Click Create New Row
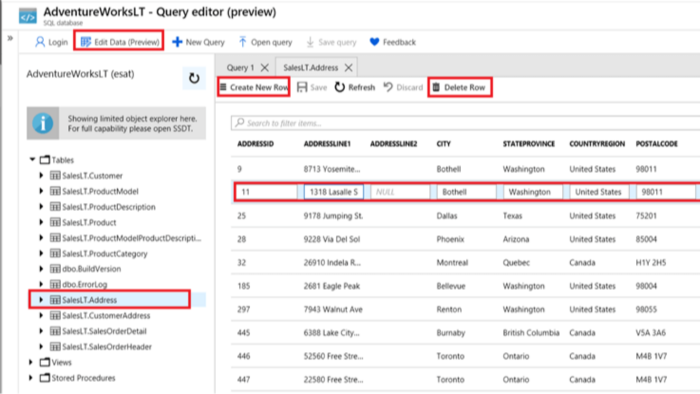Image resolution: width=700 pixels, height=394 pixels. (254, 87)
